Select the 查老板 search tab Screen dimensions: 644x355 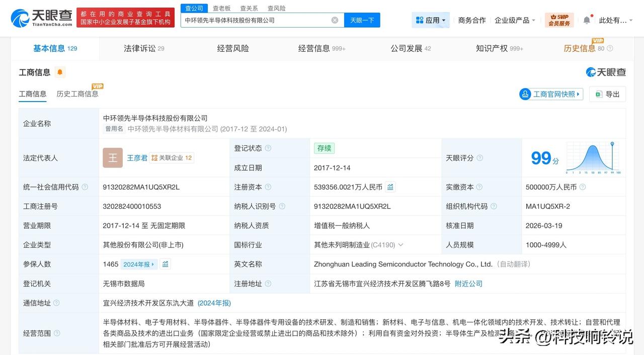(x=221, y=8)
